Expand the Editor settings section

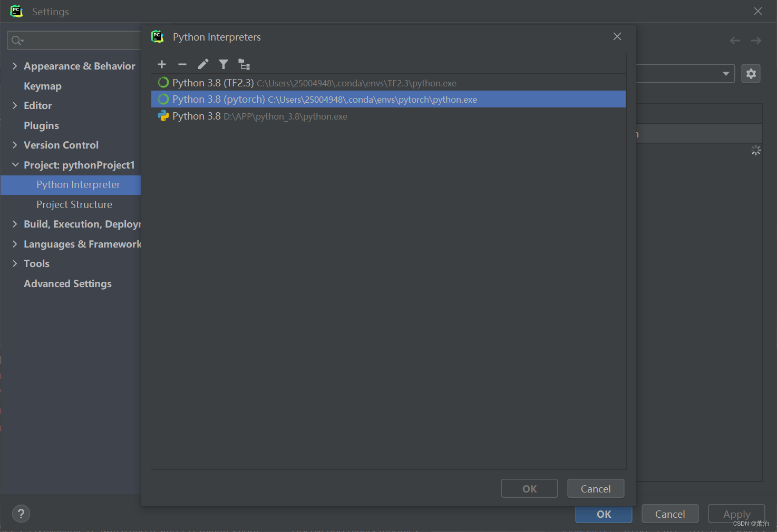point(15,105)
